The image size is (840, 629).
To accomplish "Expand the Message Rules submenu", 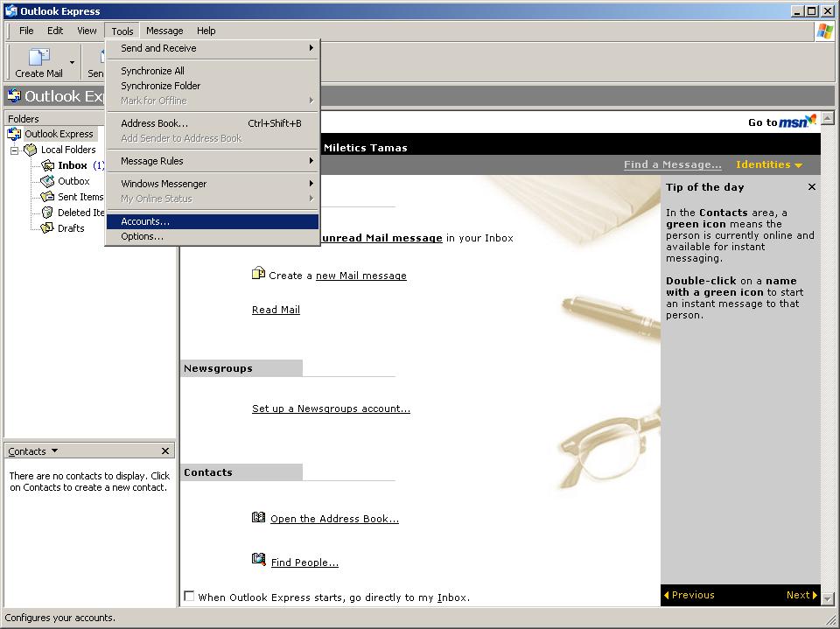I will (212, 161).
